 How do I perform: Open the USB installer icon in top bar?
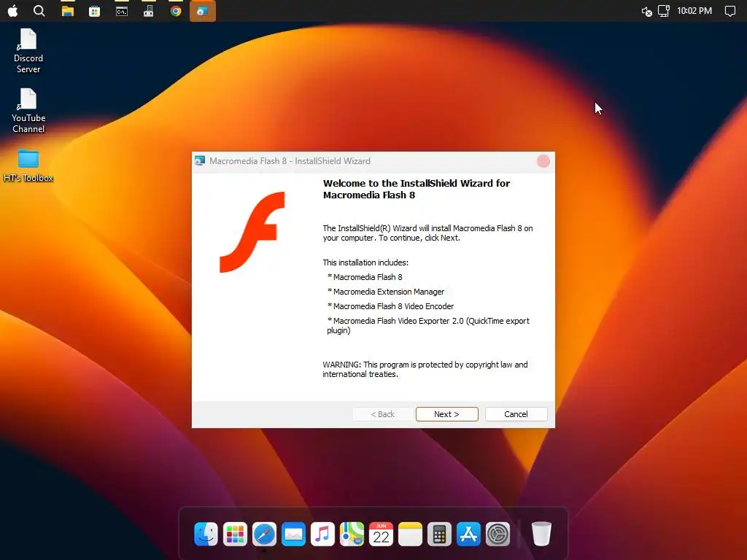149,10
